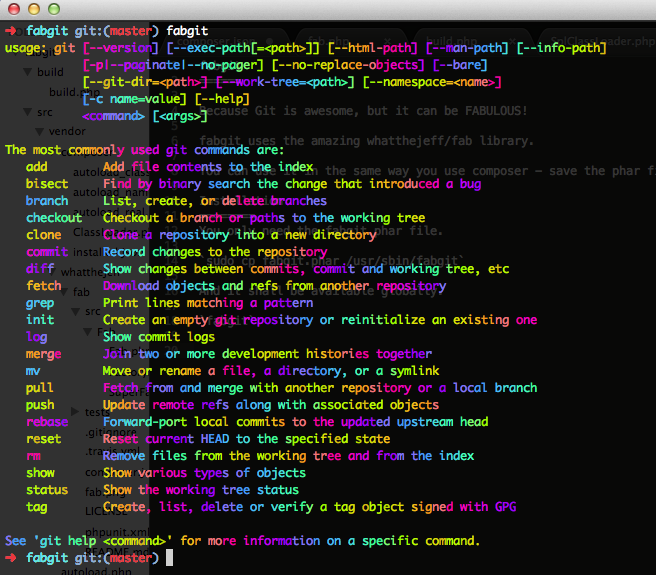Click the 'tag' command name

click(x=36, y=507)
